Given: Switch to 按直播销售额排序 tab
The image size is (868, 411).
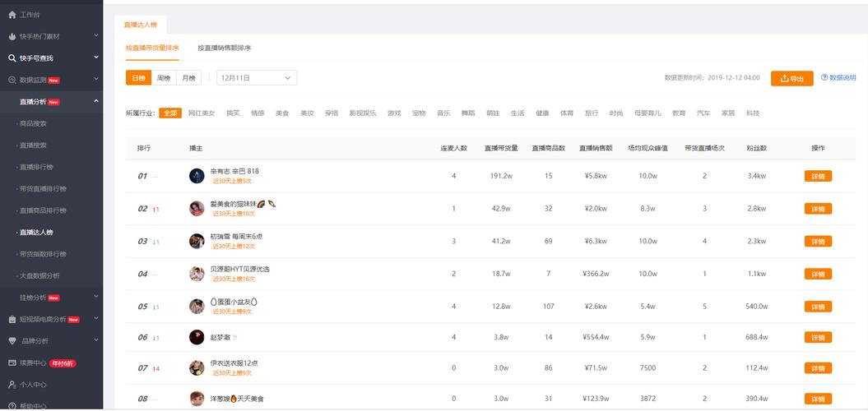Looking at the screenshot, I should (225, 48).
